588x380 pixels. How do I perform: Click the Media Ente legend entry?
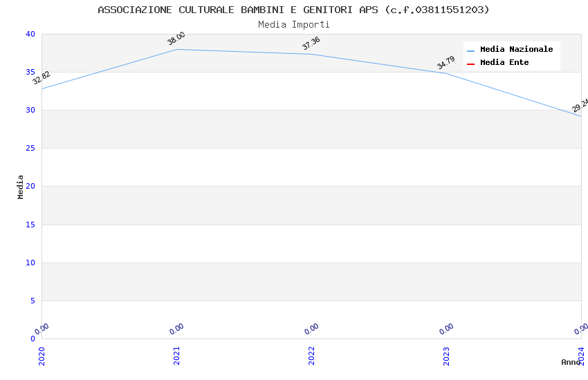click(x=497, y=62)
